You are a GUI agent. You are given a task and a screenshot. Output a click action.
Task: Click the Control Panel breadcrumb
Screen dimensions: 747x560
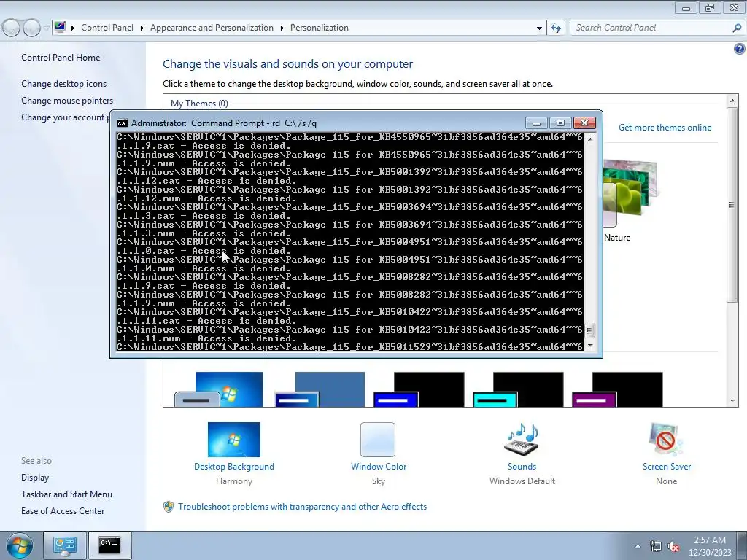coord(107,28)
